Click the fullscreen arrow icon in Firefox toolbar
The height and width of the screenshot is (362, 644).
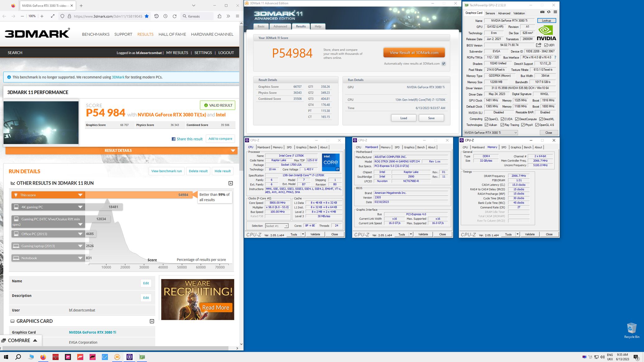tap(53, 16)
